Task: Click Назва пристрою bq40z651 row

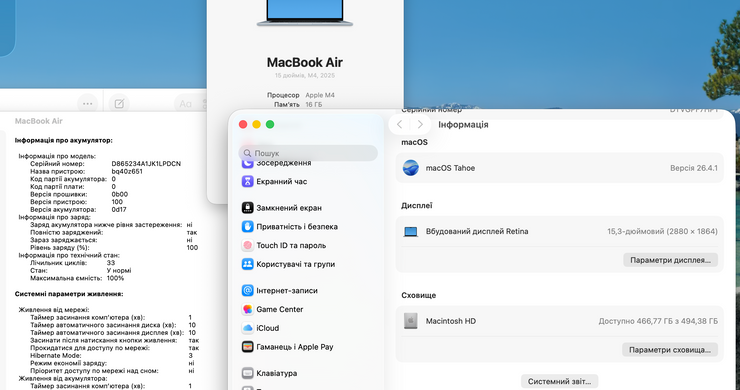Action: [86, 171]
